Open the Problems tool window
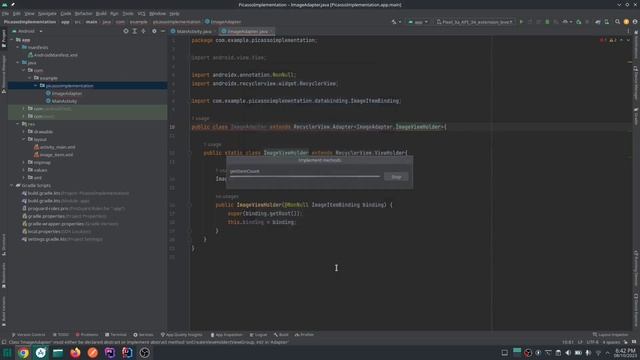This screenshot has width=640, height=360. (87, 335)
